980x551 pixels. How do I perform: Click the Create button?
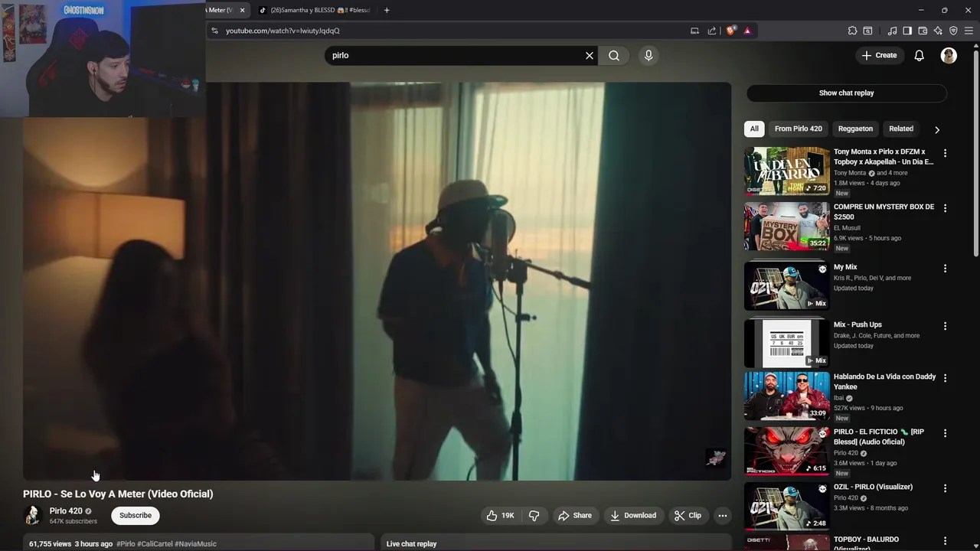(x=879, y=55)
